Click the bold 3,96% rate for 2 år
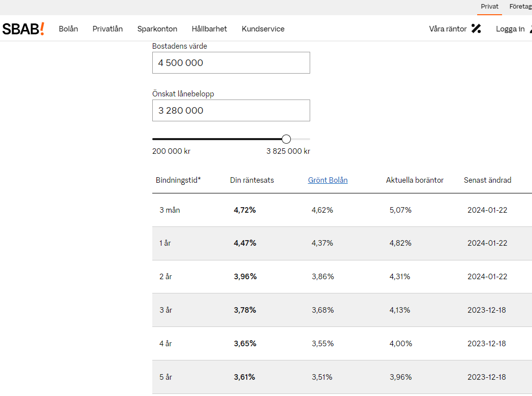532x396 pixels. point(245,277)
